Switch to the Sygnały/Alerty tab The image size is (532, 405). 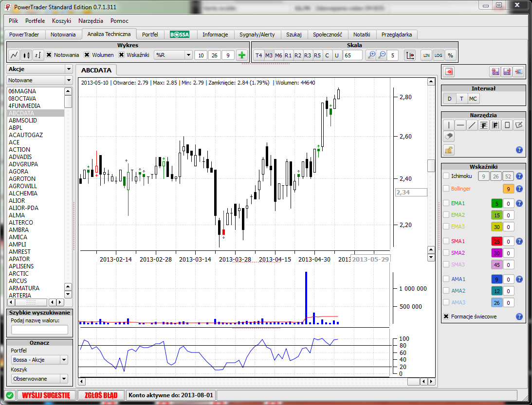pos(257,35)
